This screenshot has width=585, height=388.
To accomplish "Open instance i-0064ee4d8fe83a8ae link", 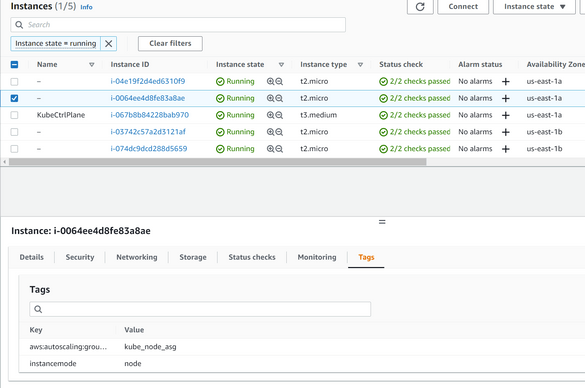I will point(148,98).
